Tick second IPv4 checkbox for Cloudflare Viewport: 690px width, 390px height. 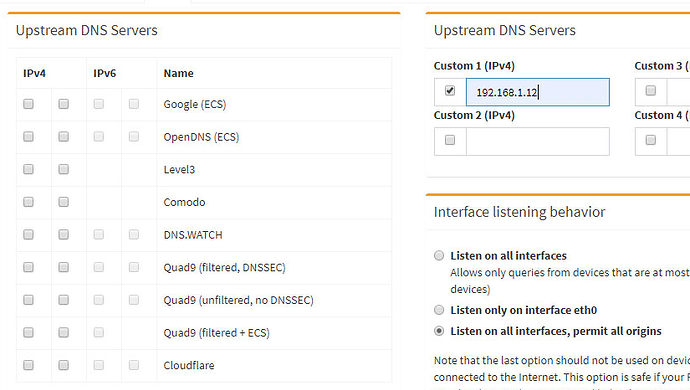point(63,365)
